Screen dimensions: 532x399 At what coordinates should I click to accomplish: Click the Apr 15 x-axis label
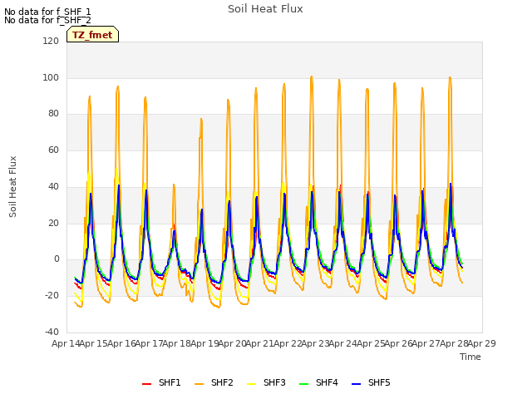(94, 343)
